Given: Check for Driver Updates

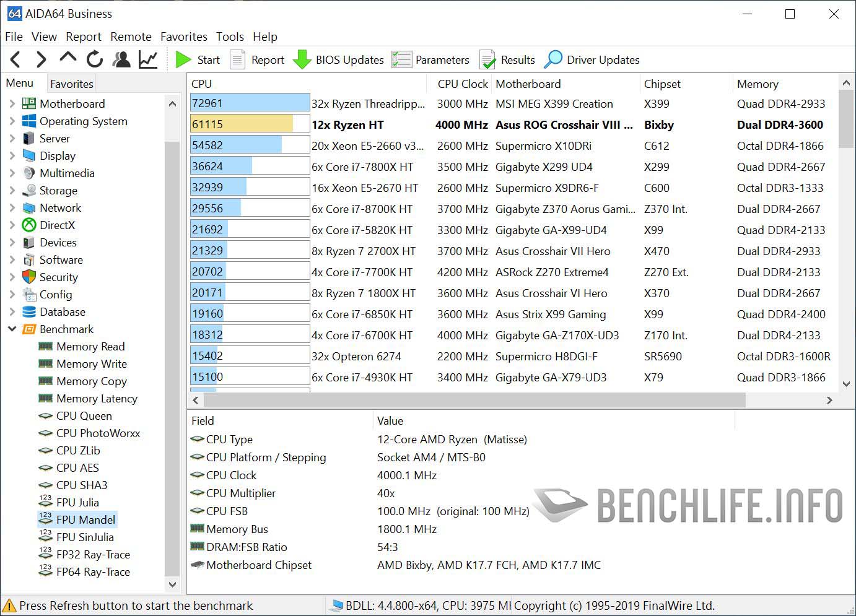Looking at the screenshot, I should [x=592, y=59].
